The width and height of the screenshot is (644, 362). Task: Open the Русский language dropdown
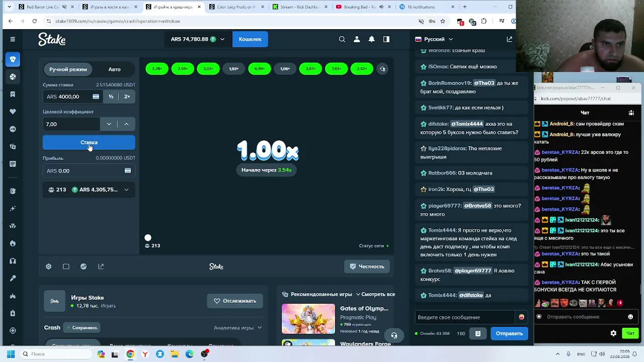pos(434,39)
